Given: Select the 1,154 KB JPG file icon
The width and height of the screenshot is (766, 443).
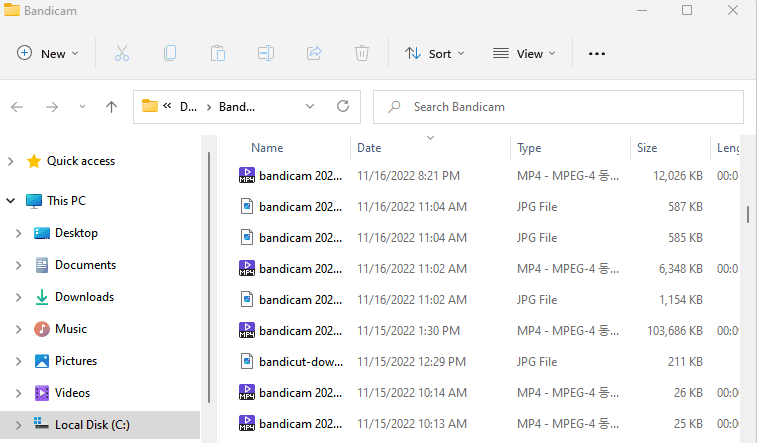Looking at the screenshot, I should pyautogui.click(x=247, y=299).
